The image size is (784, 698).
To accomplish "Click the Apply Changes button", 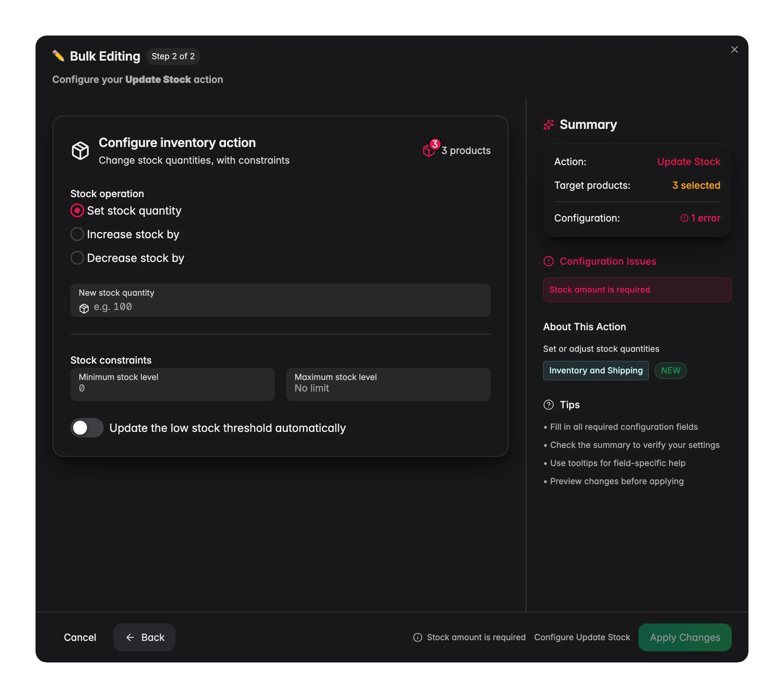I will coord(685,637).
